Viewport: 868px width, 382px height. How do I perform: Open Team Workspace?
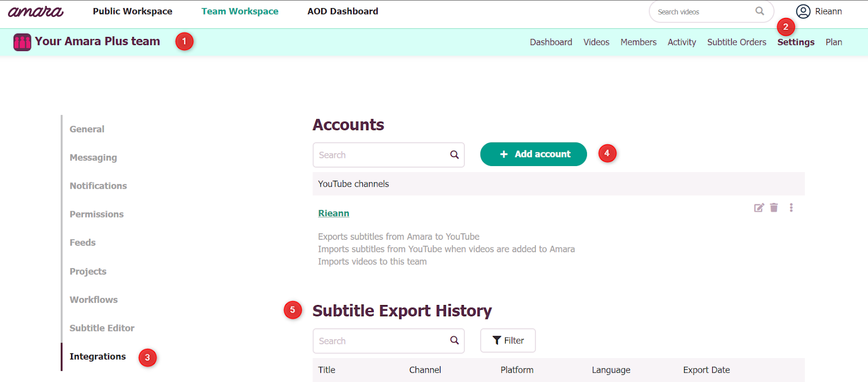pos(240,11)
